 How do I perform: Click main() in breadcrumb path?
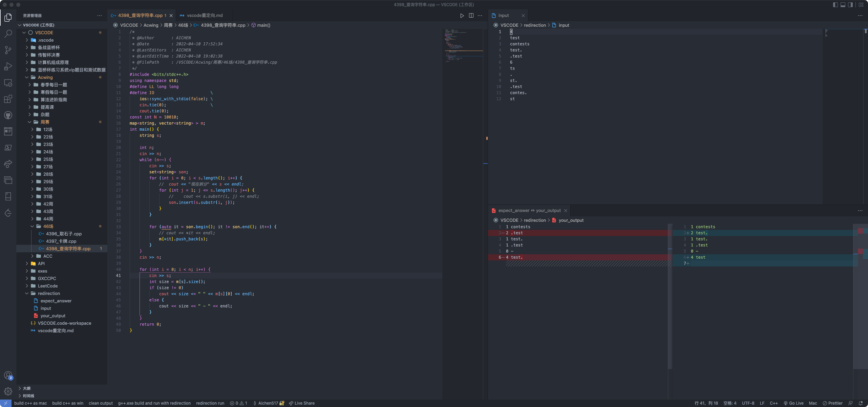[x=261, y=25]
